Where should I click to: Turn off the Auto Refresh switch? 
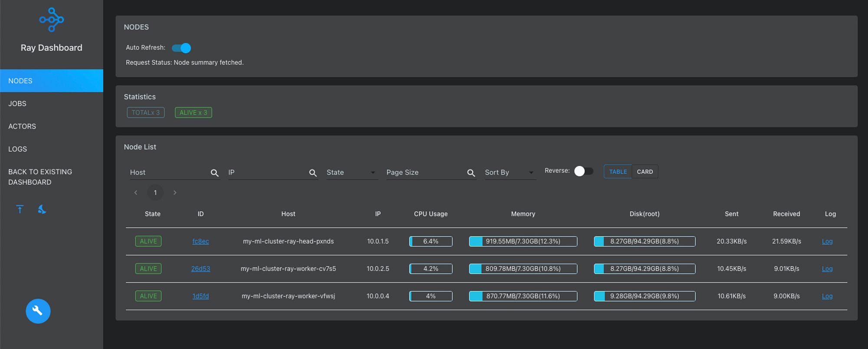coord(181,48)
